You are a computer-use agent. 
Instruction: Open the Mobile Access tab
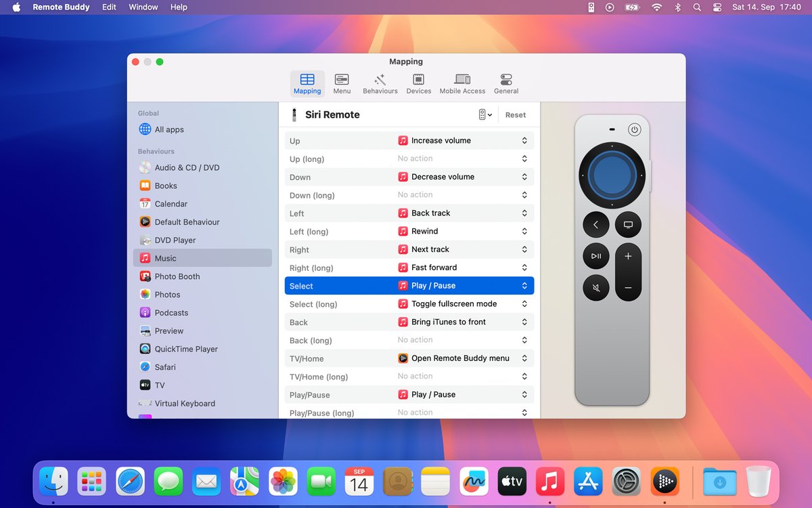[x=462, y=84]
